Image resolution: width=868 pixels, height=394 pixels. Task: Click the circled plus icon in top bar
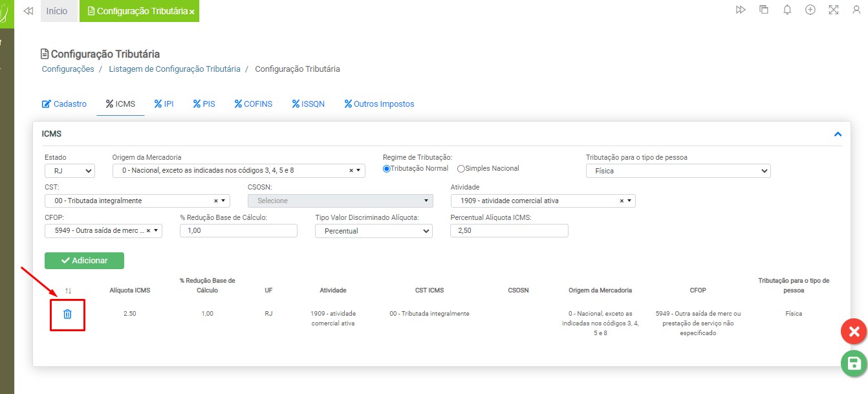pos(810,10)
